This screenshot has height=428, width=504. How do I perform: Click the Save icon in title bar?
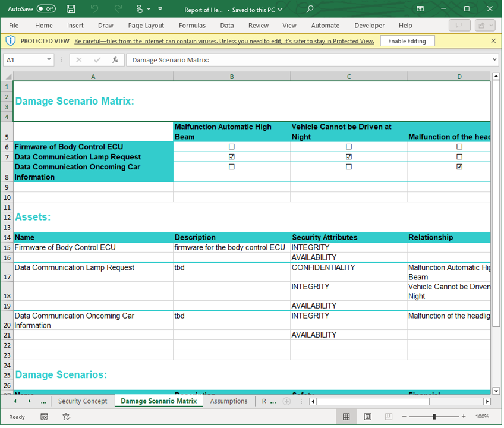[71, 9]
